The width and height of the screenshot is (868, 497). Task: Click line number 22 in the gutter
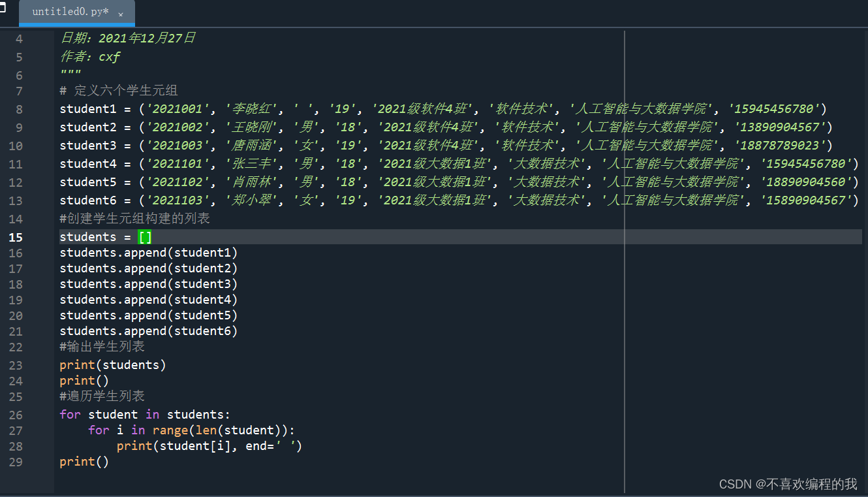16,347
